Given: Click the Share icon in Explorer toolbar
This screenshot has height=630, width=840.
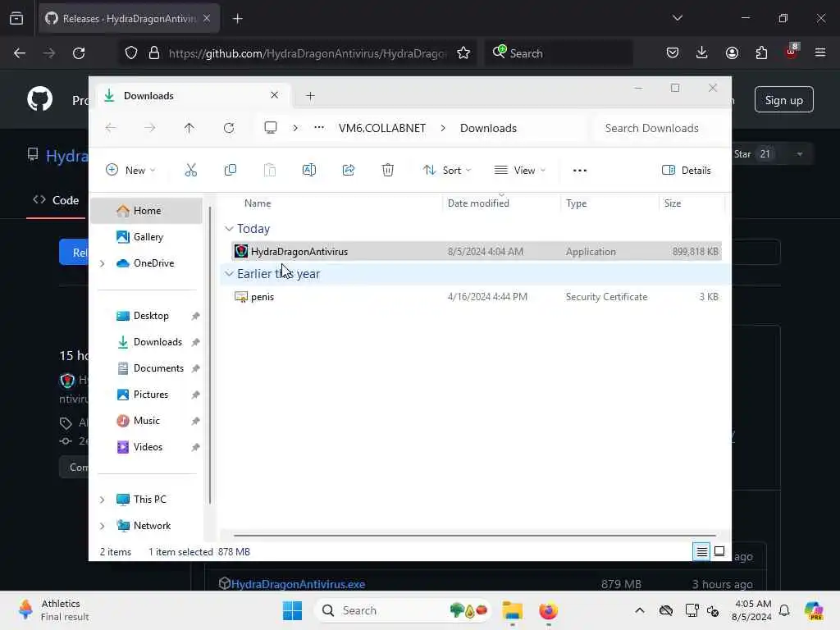Looking at the screenshot, I should tap(348, 171).
